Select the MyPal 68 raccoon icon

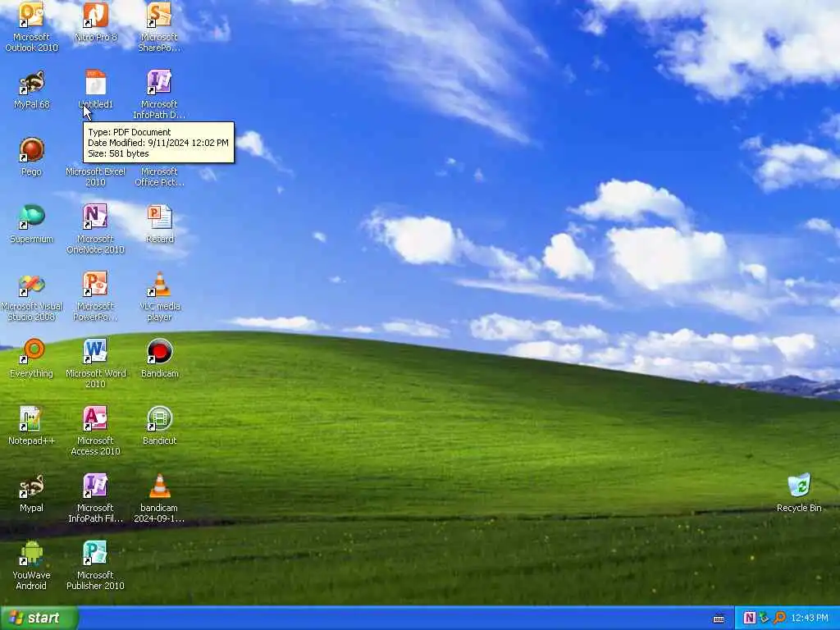(x=32, y=82)
